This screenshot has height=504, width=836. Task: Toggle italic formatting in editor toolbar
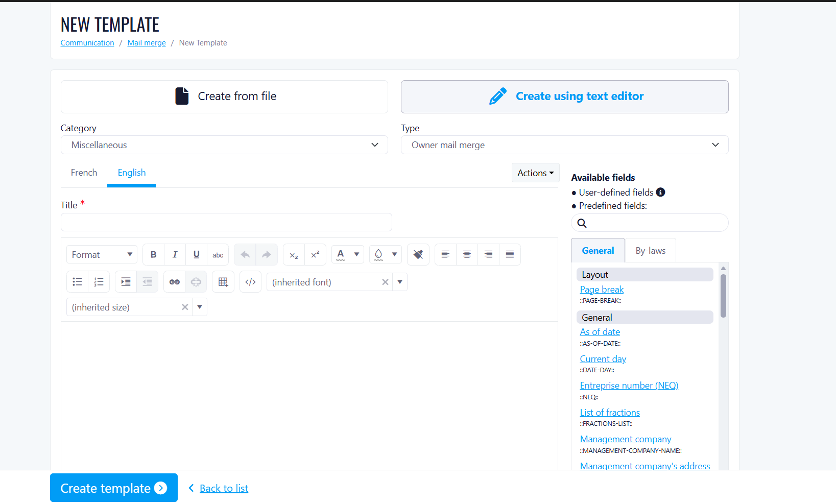[x=175, y=254]
